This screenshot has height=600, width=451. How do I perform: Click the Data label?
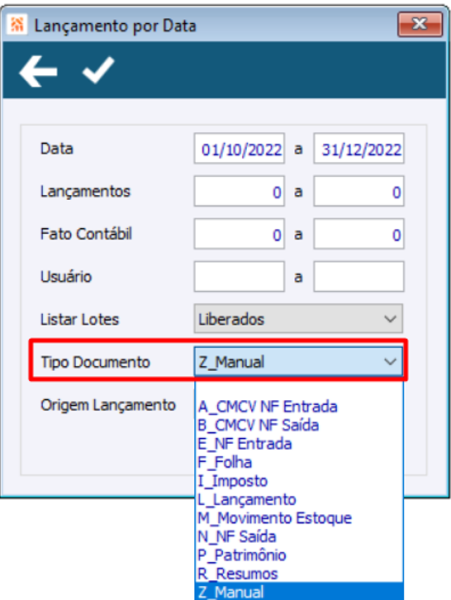click(57, 148)
